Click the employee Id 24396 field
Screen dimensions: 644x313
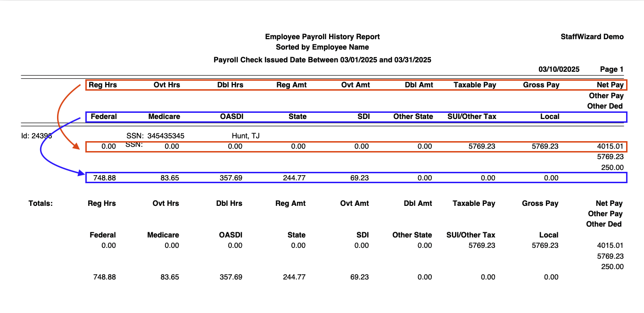tap(40, 136)
